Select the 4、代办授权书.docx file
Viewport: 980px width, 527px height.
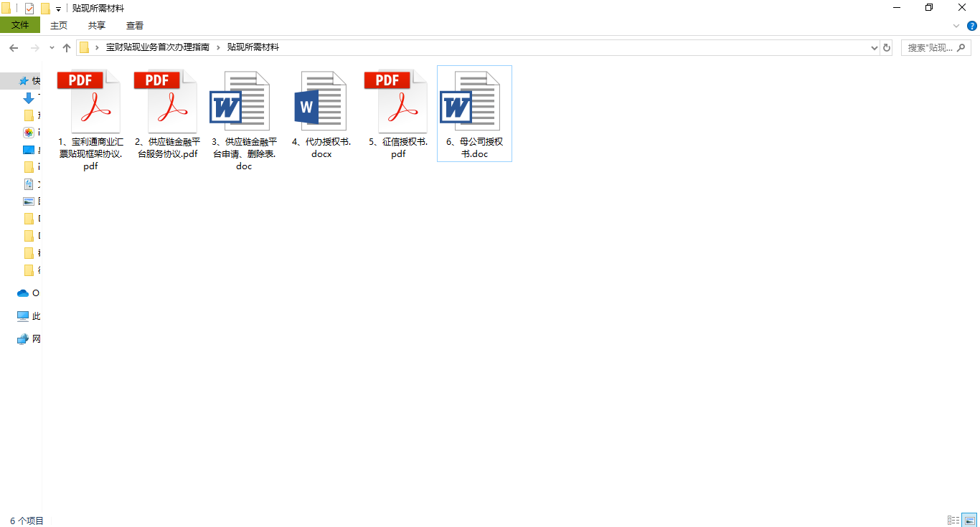point(321,115)
